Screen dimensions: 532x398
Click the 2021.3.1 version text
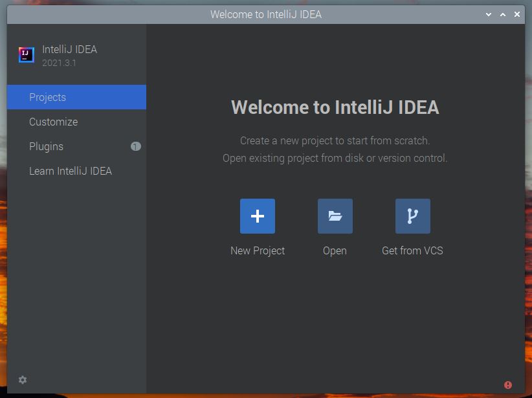(x=59, y=63)
